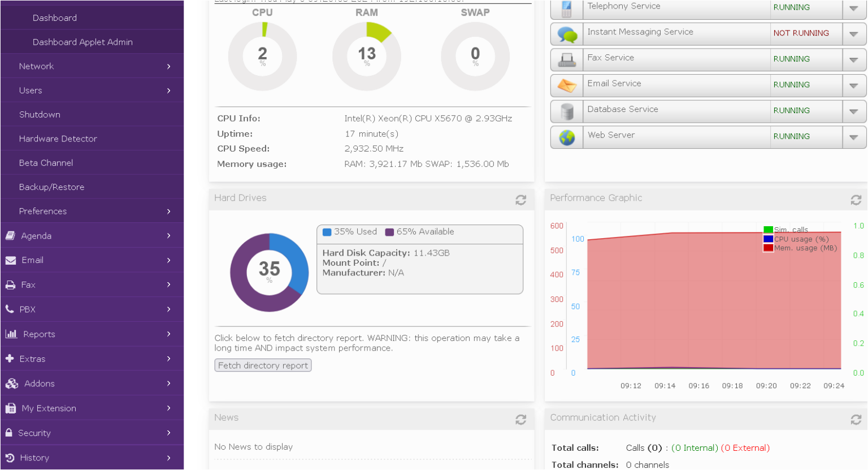This screenshot has height=470, width=868.
Task: Refresh the Performance Graphic panel
Action: point(856,200)
